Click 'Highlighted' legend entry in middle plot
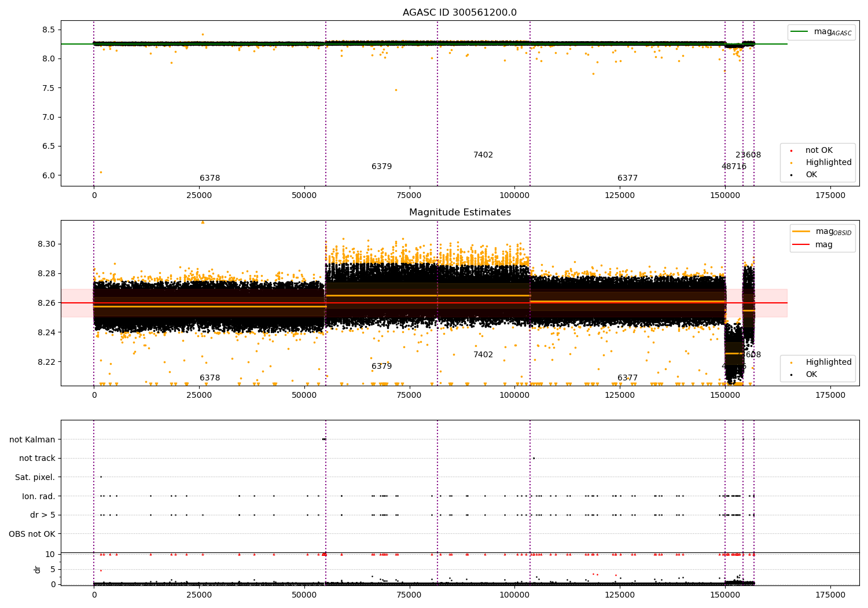Screen dimensions: 868x608 click(829, 362)
